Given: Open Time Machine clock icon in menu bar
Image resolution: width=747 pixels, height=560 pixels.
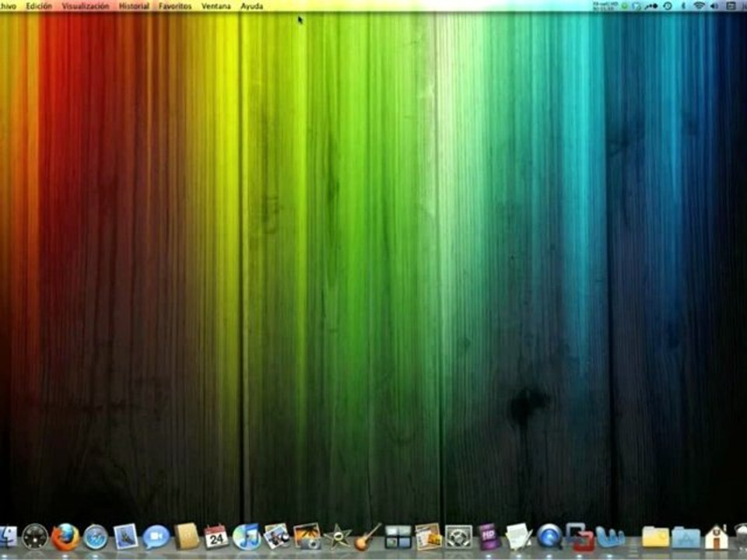Looking at the screenshot, I should (668, 5).
